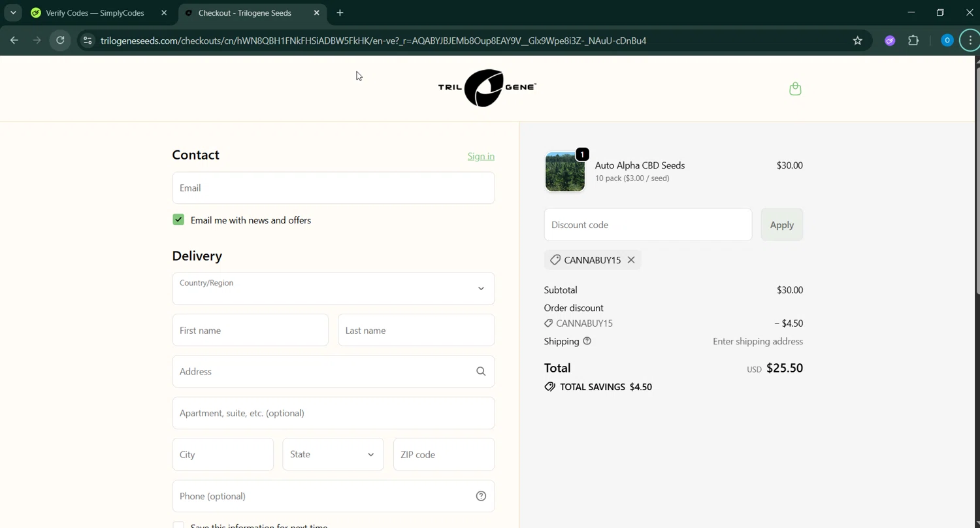Click into the Address field
980x528 pixels.
click(333, 372)
